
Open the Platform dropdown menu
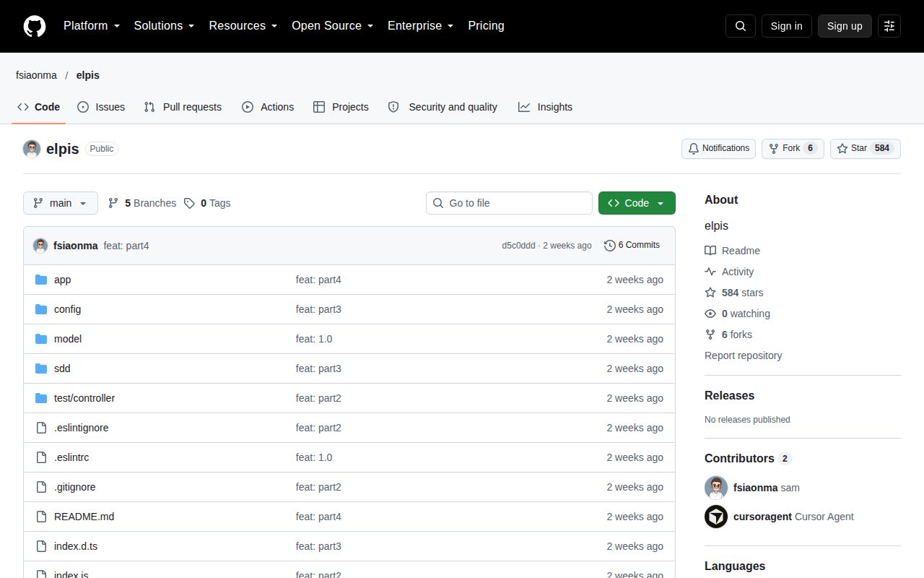coord(92,26)
